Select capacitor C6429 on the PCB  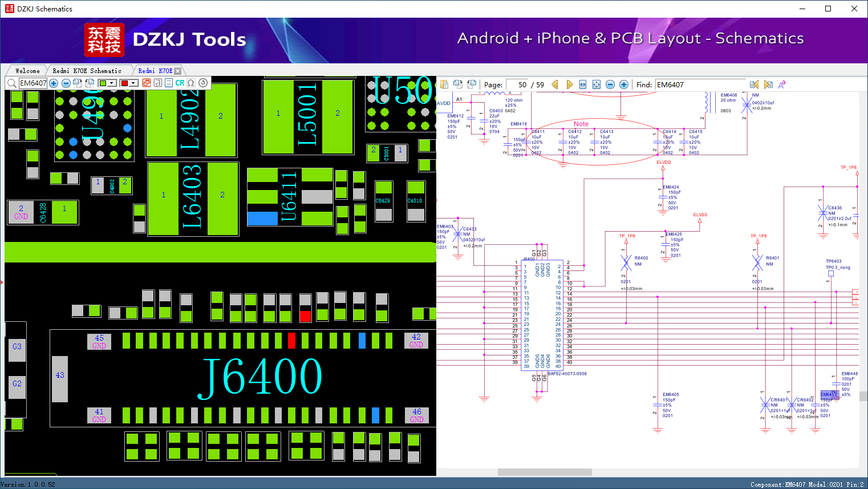383,201
